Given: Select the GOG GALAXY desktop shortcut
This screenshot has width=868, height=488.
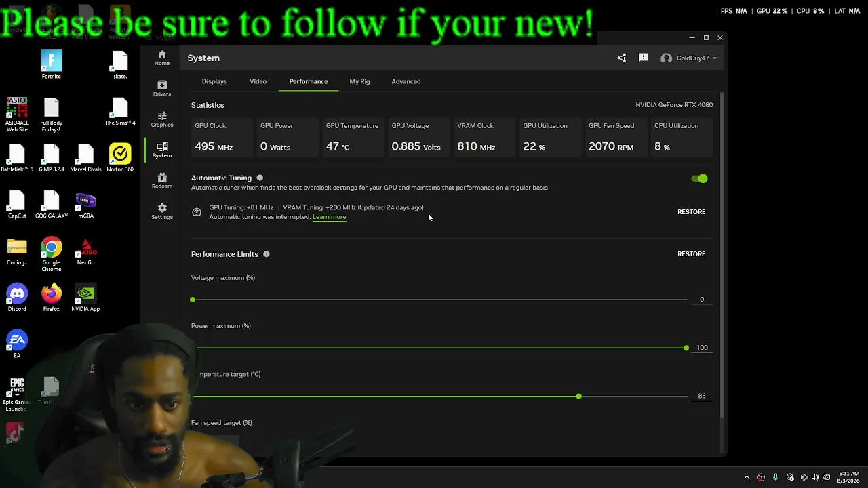Looking at the screenshot, I should [52, 205].
